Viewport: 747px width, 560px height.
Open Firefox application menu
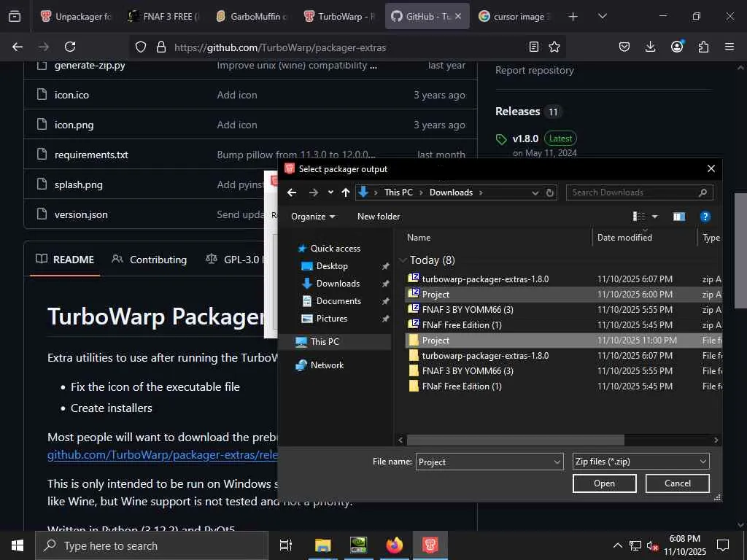tap(729, 47)
